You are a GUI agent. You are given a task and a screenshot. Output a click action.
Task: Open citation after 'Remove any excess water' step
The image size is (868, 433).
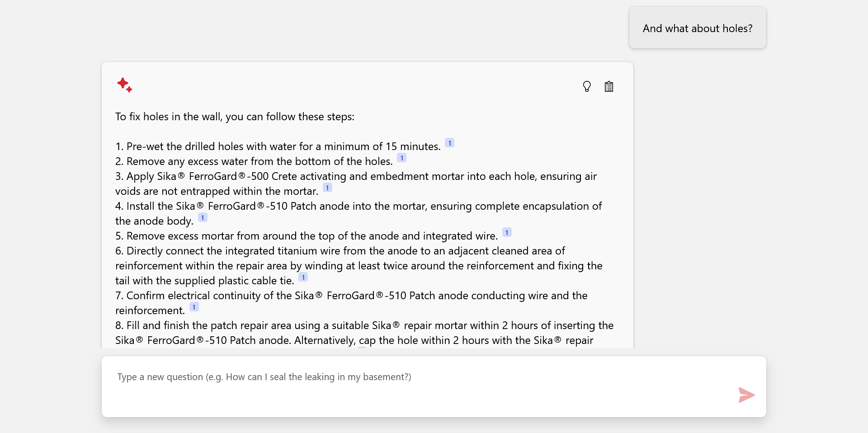[401, 158]
